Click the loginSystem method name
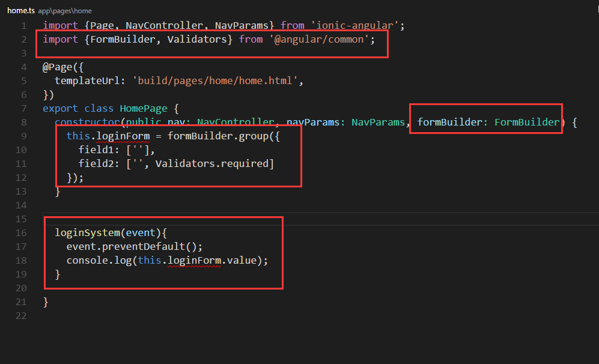Screen dimensions: 599x364 point(88,232)
